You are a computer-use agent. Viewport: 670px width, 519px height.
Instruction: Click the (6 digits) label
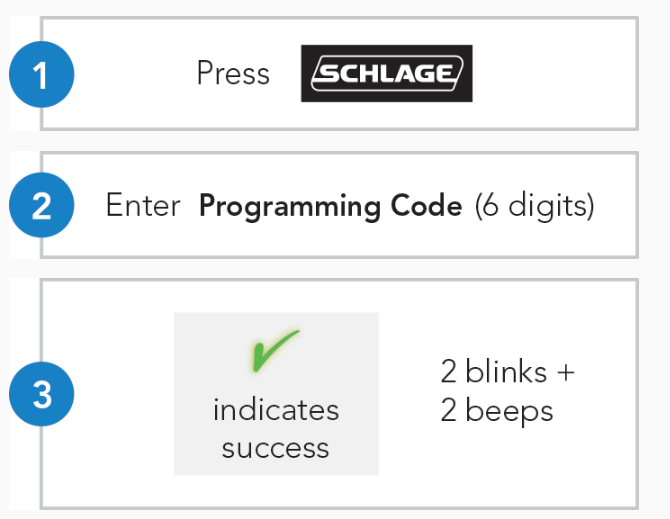tap(535, 206)
